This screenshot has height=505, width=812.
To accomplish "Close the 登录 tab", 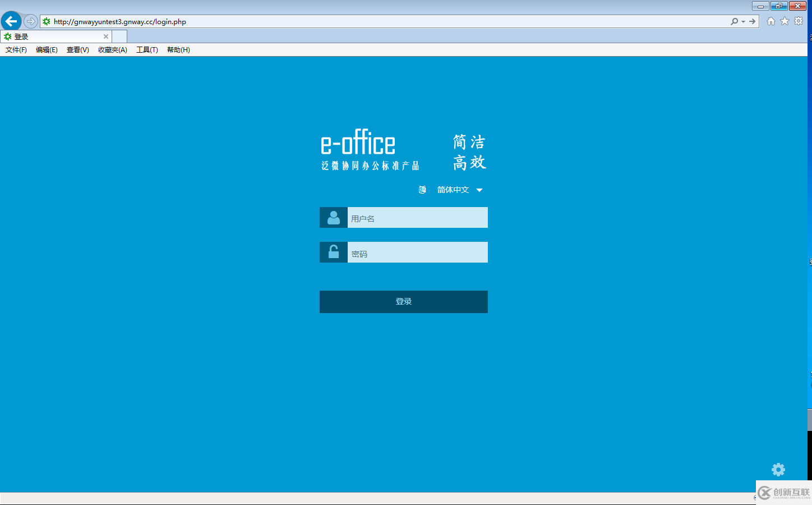I will (105, 36).
